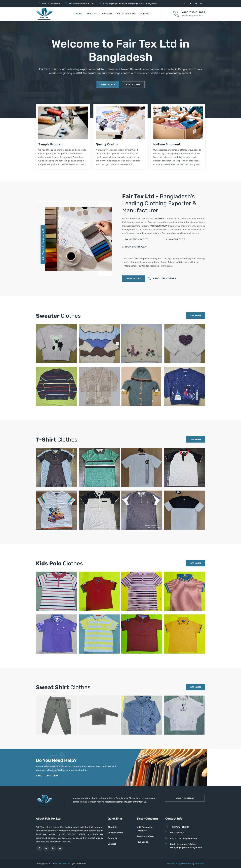The width and height of the screenshot is (241, 868).
Task: Click the CONTACT NOW button
Action: pos(133,85)
